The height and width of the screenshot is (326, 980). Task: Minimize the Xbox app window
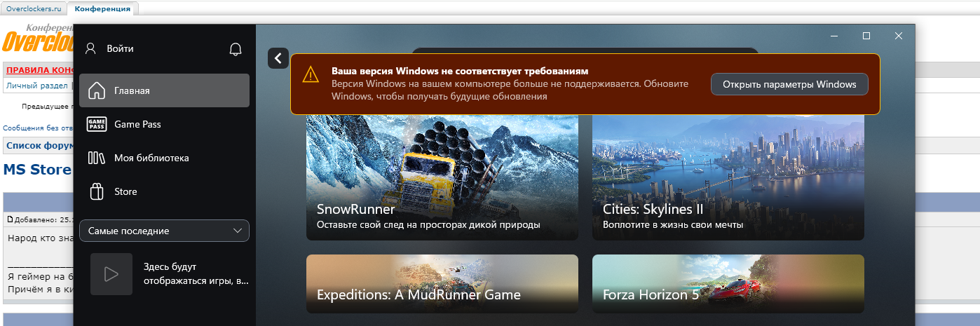point(834,35)
